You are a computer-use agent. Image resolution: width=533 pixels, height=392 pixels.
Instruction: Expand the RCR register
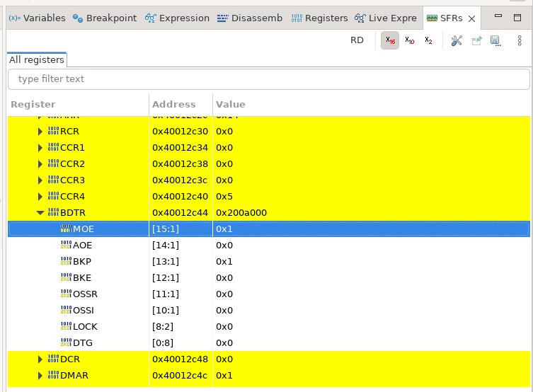[x=40, y=132]
